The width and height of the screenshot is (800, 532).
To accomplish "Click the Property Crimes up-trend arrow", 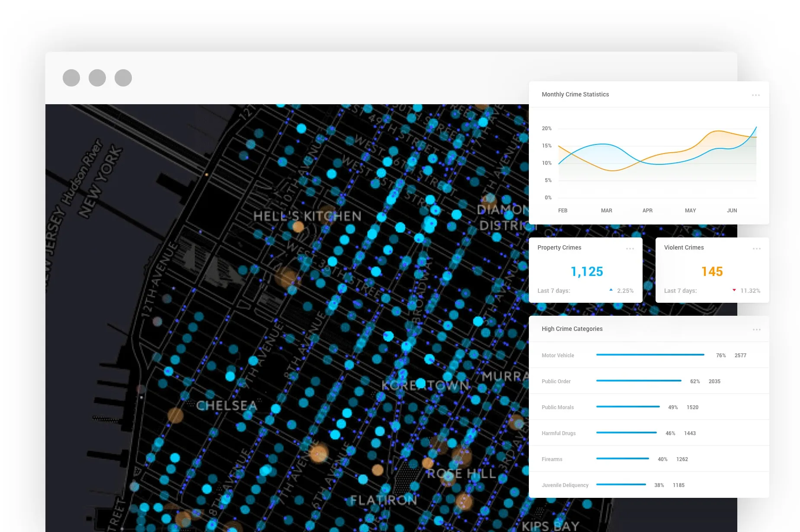I will click(611, 290).
